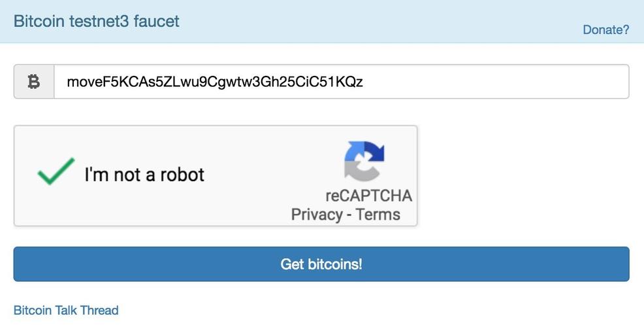Viewport: 644px width, 327px height.
Task: Open the reCAPTCHA Terms link
Action: [x=378, y=215]
